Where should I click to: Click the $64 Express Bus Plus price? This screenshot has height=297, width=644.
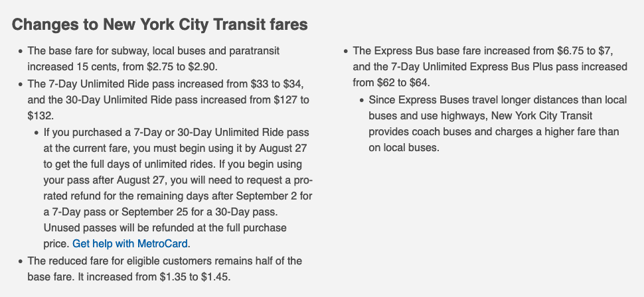(419, 83)
